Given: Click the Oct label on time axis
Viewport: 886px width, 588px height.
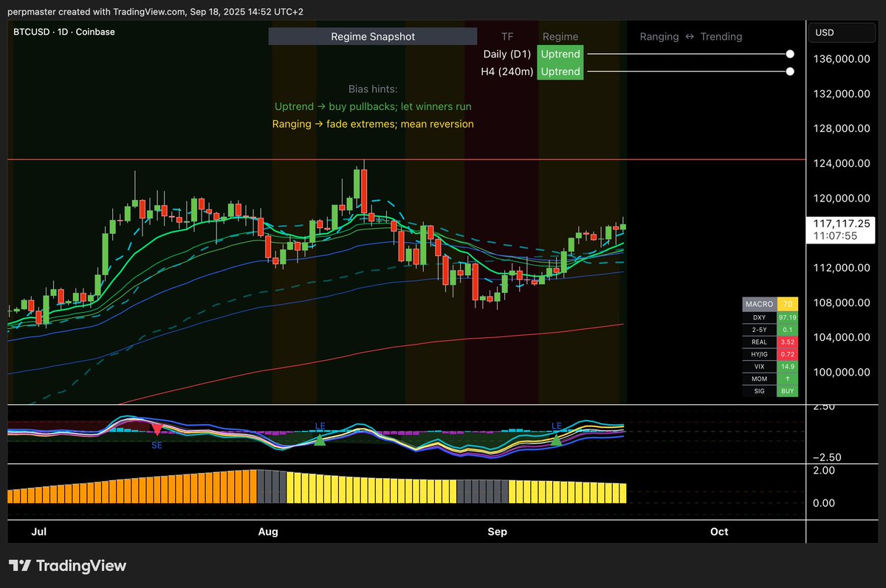Looking at the screenshot, I should pos(719,531).
